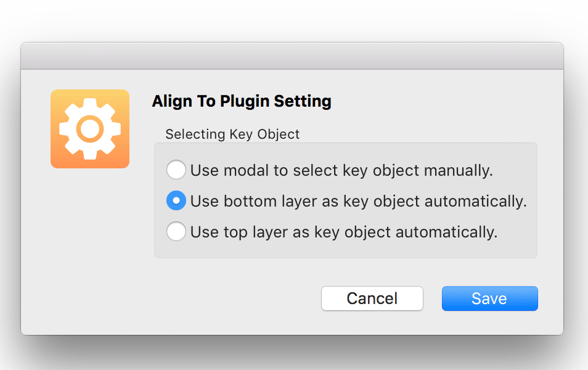Click the right side of the plugin icon

point(123,129)
